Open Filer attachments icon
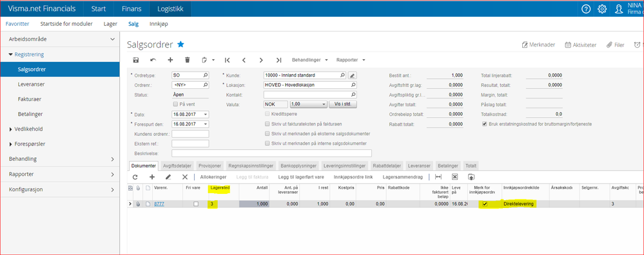This screenshot has height=255, width=644. coord(615,44)
